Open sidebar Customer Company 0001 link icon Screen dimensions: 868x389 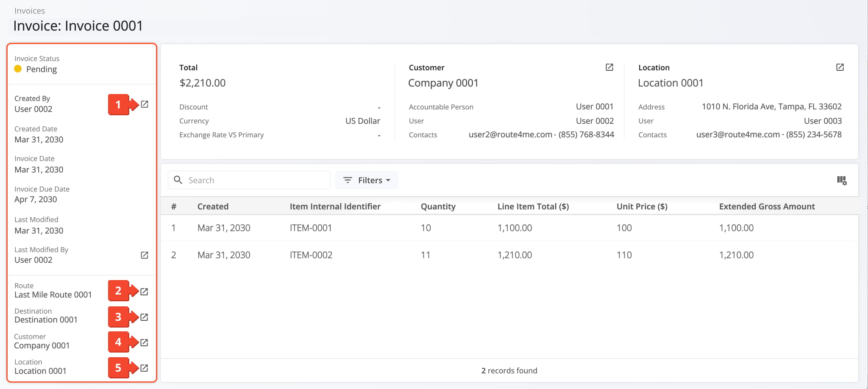[x=144, y=342]
